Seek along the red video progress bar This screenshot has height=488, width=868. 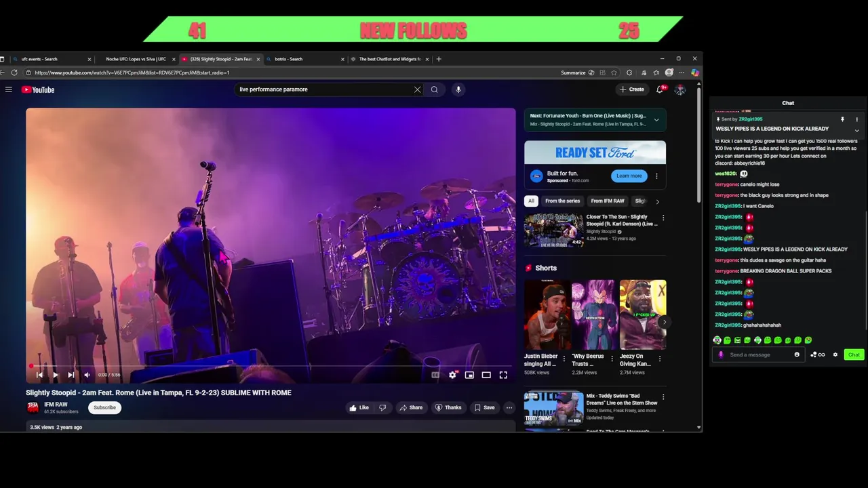pos(271,366)
